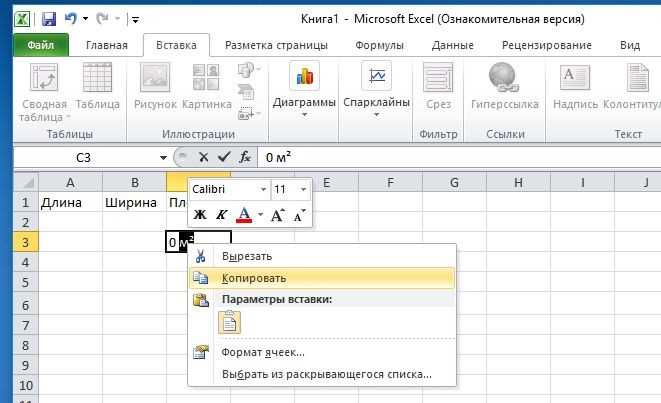Click the font color red A button
Image resolution: width=661 pixels, height=403 pixels.
[244, 215]
